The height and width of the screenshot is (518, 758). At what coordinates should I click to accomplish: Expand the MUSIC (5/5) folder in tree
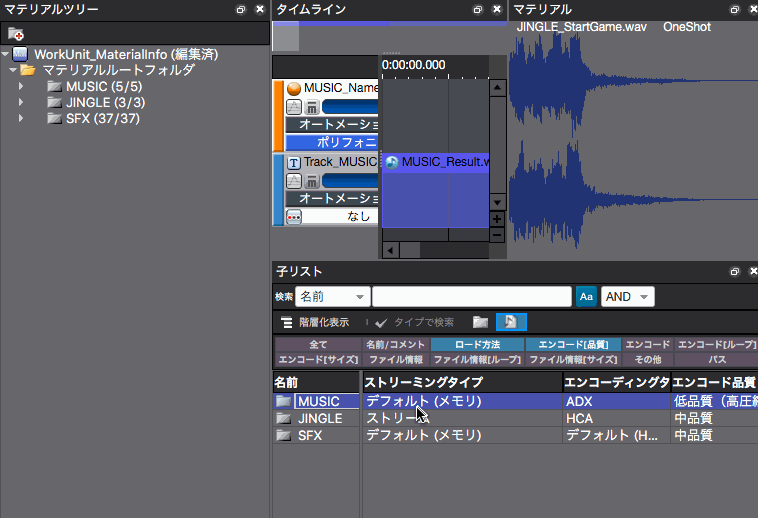tap(21, 86)
